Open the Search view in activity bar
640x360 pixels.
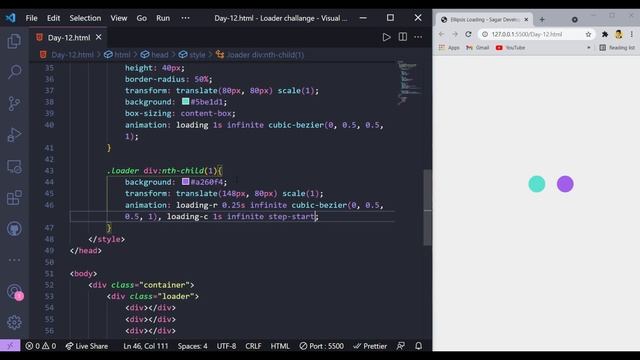(x=14, y=72)
